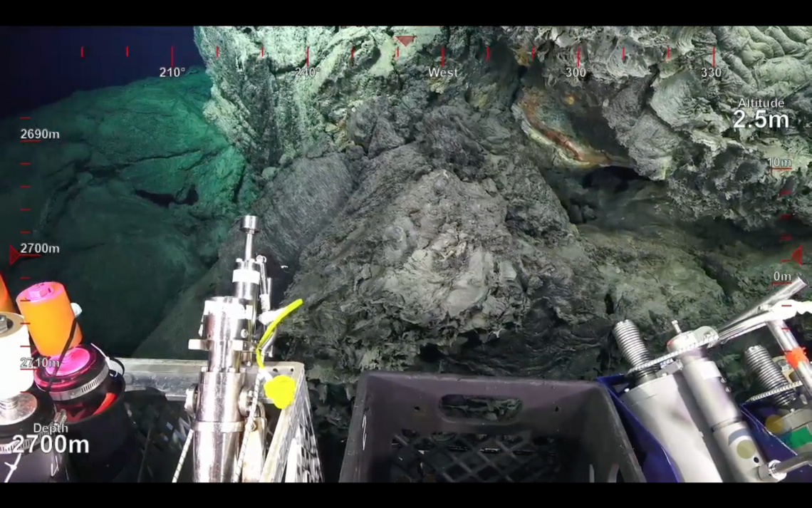The width and height of the screenshot is (812, 508).
Task: Expand the 300 heading marker
Action: 576,72
